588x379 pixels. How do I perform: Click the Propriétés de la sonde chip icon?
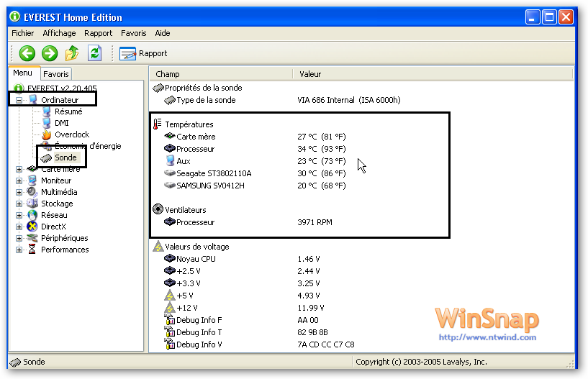[x=158, y=88]
